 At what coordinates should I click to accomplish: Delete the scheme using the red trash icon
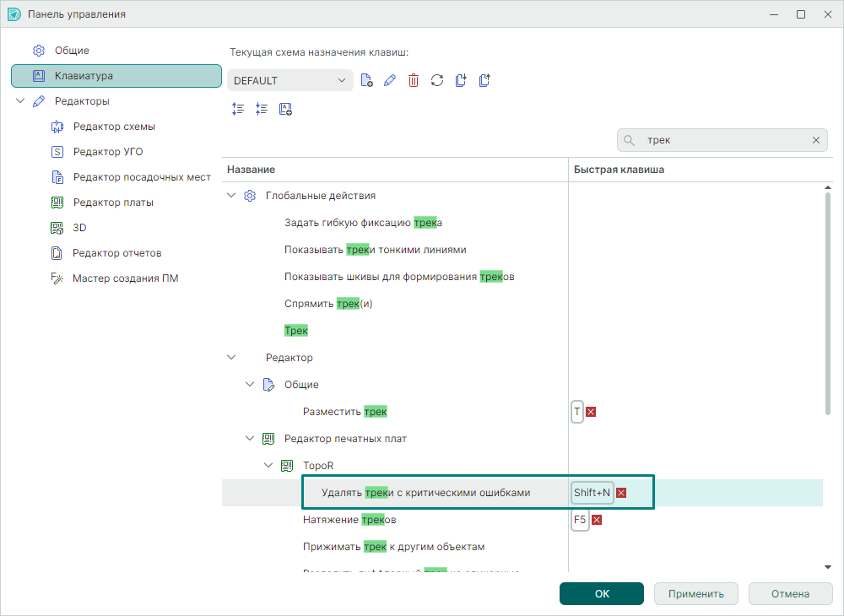point(413,80)
